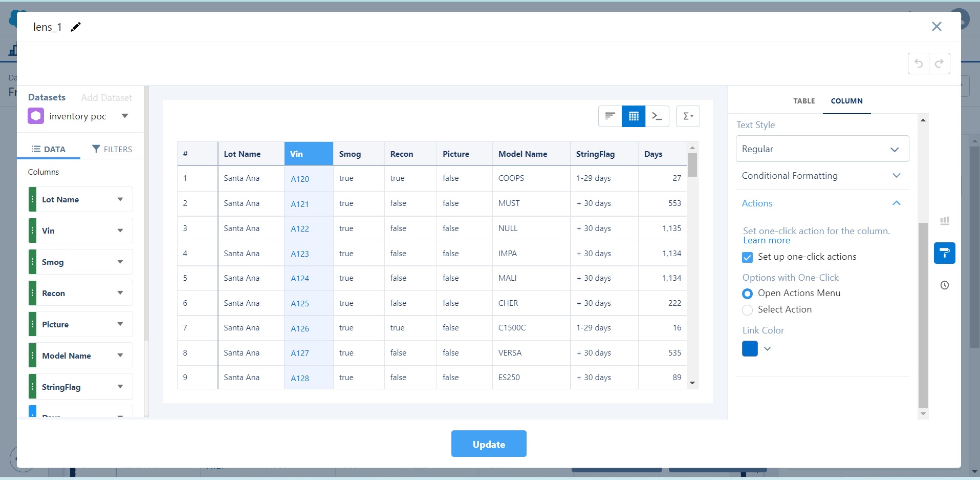Image resolution: width=980 pixels, height=480 pixels.
Task: Open the inventory poc dataset dropdown
Action: (x=124, y=116)
